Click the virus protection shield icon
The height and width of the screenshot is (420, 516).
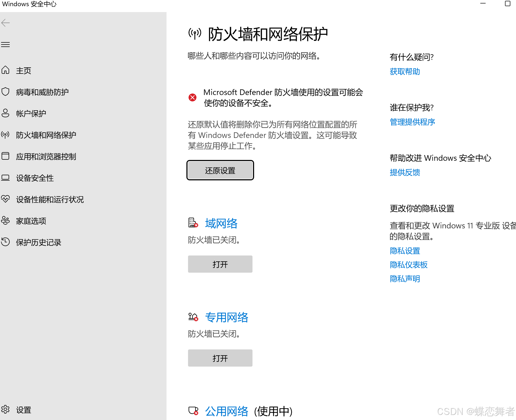(5, 92)
